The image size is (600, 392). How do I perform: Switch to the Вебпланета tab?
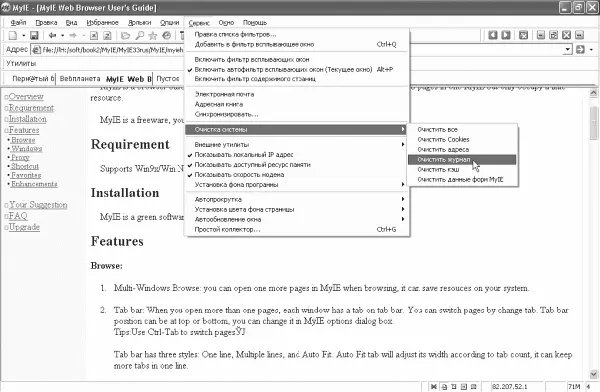pos(80,78)
